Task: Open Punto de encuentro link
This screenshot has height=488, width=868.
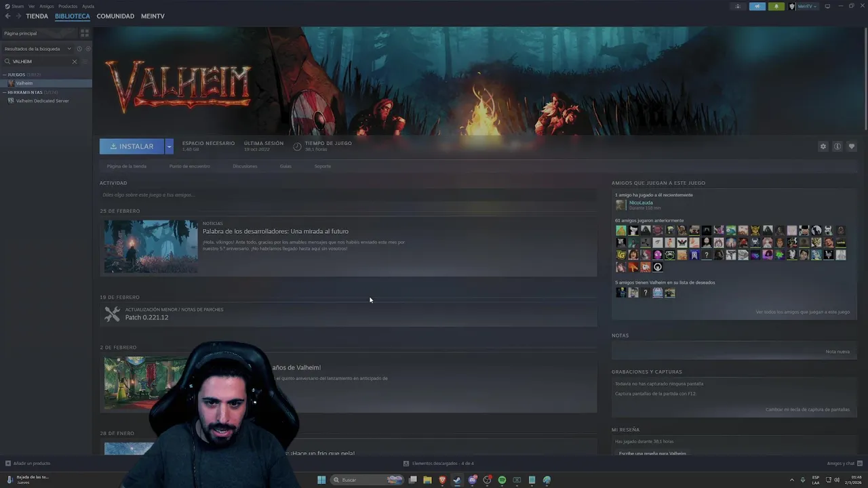Action: pos(190,166)
